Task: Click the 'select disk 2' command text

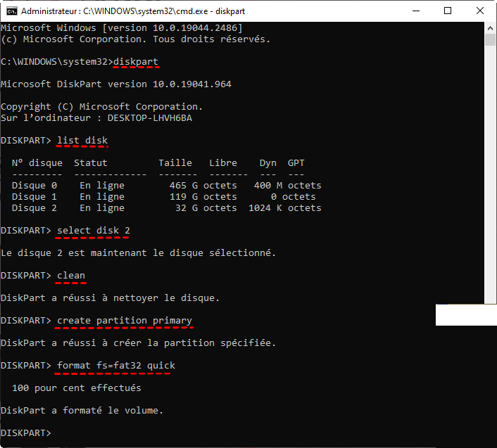Action: 94,231
